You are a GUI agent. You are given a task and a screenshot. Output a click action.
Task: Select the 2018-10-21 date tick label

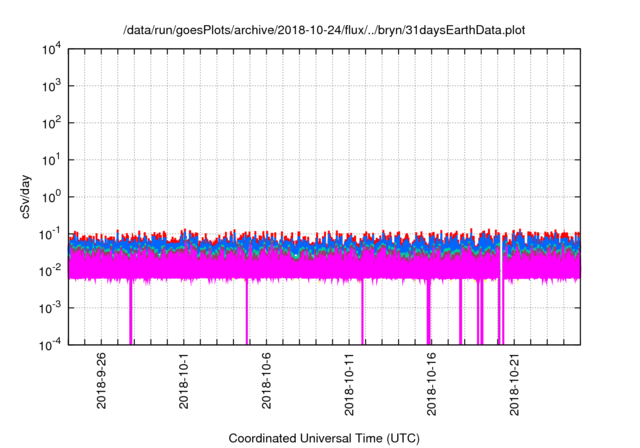[x=515, y=383]
